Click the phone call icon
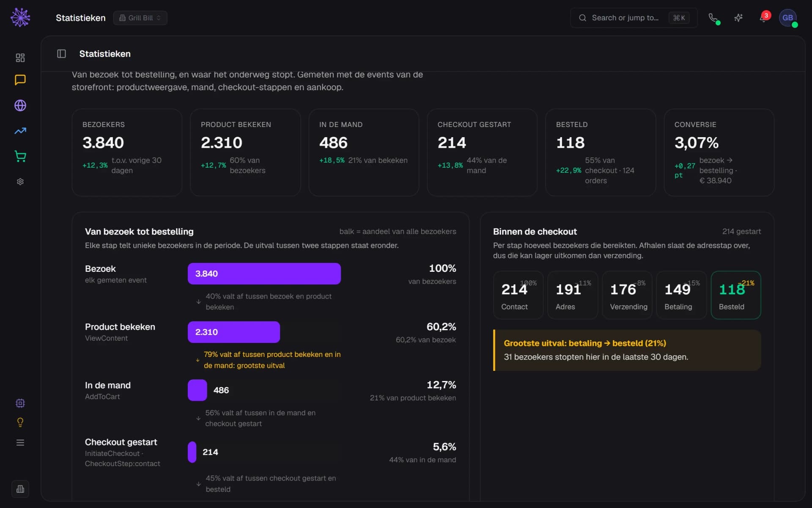This screenshot has width=812, height=508. (x=713, y=18)
